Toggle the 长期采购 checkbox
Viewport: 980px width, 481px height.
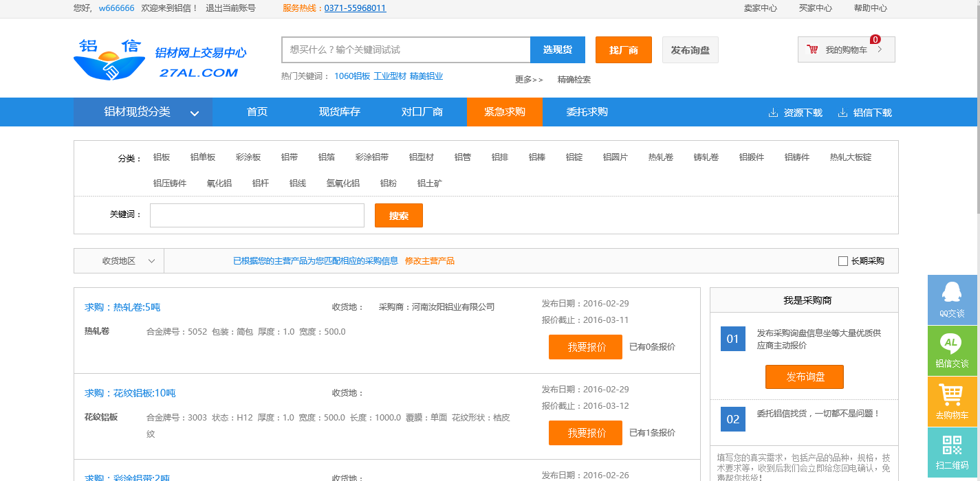(x=843, y=261)
